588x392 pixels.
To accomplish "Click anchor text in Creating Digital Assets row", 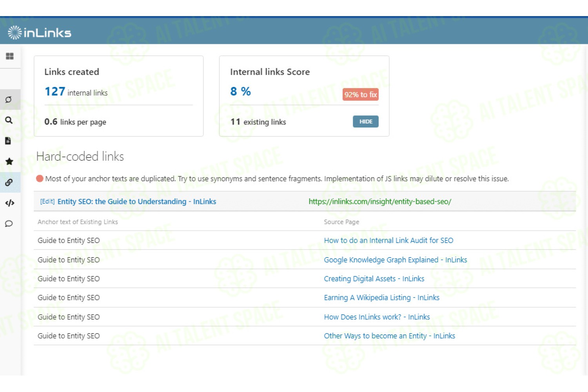I will click(x=69, y=279).
